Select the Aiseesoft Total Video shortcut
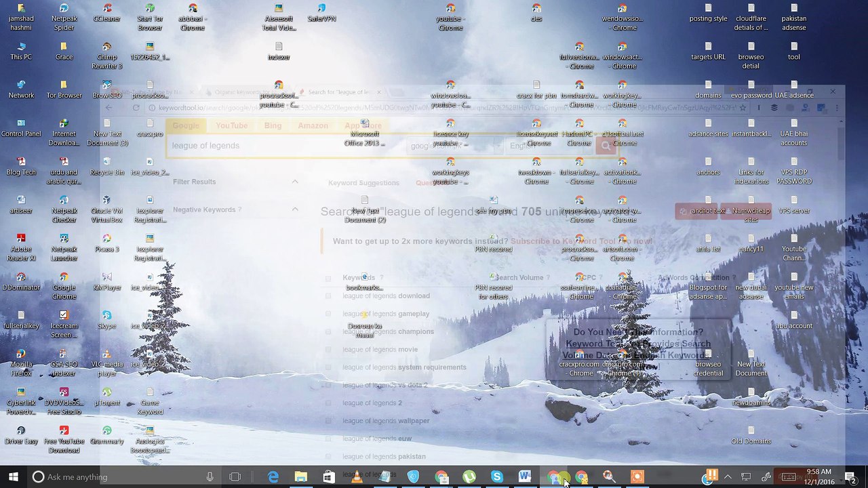The image size is (868, 488). pos(279,18)
